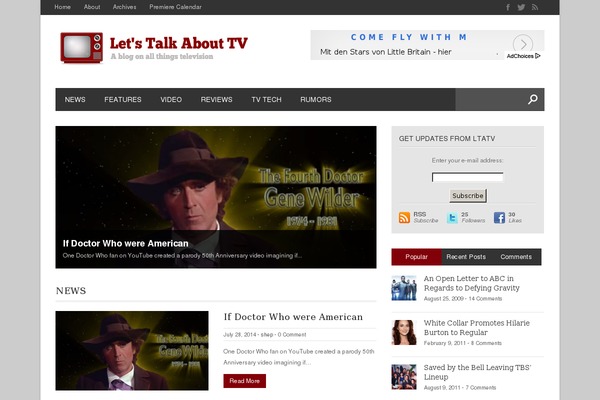
Task: Open the Twitter icon in top bar
Action: tap(521, 7)
